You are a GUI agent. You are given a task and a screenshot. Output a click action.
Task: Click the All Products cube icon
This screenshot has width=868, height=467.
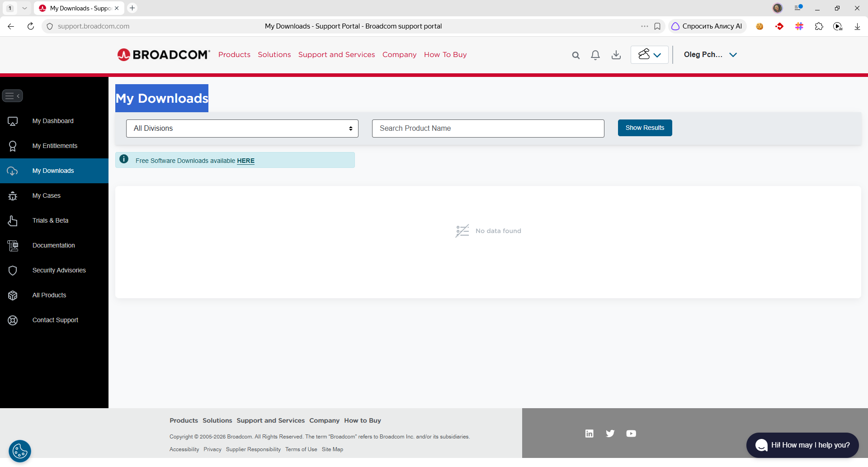tap(13, 295)
